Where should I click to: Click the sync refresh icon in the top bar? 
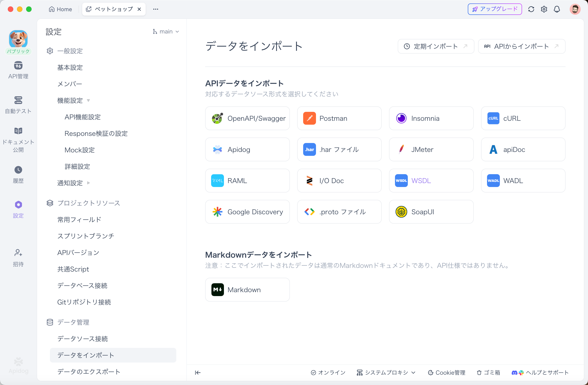531,9
